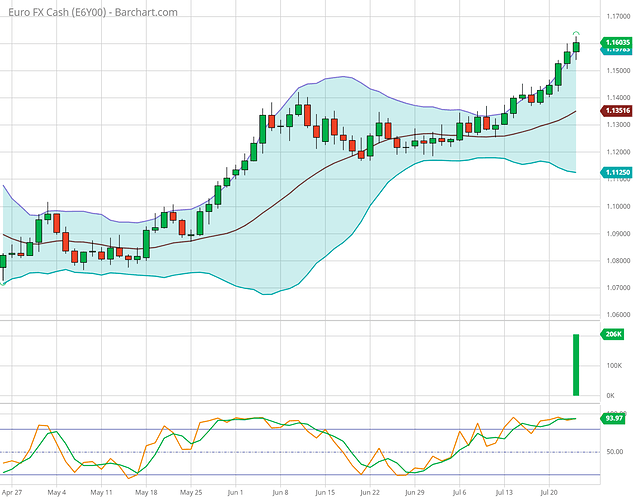Click the Jul 20 date label

point(549,493)
